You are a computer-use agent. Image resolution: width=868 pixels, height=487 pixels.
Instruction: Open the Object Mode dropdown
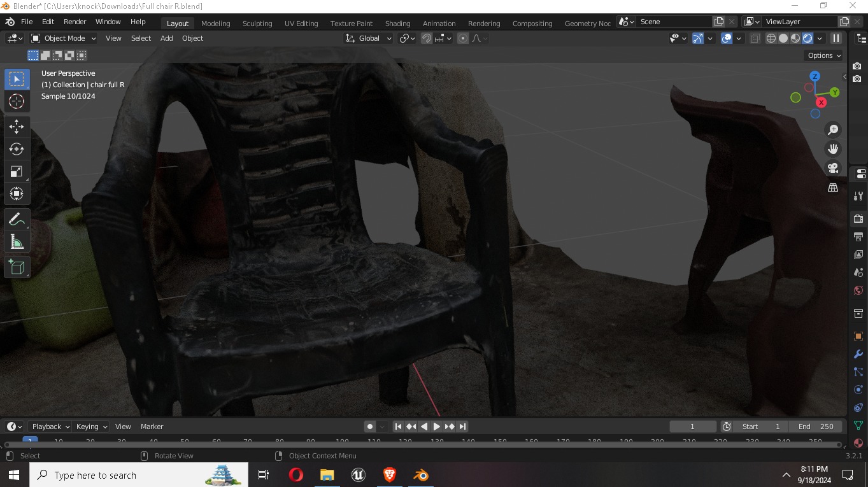coord(64,38)
